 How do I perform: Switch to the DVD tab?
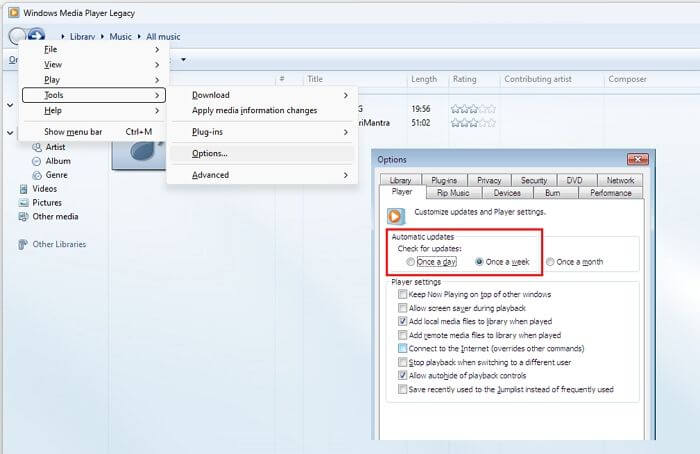pyautogui.click(x=575, y=180)
